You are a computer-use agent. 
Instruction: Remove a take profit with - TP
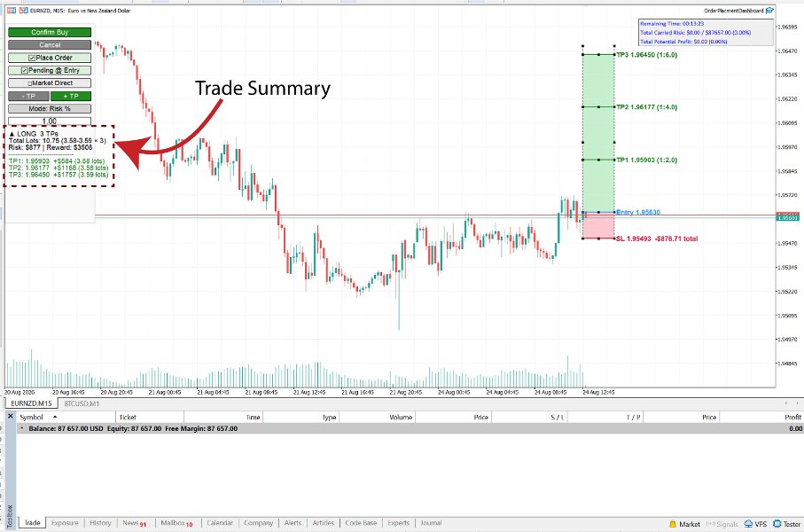[x=28, y=96]
